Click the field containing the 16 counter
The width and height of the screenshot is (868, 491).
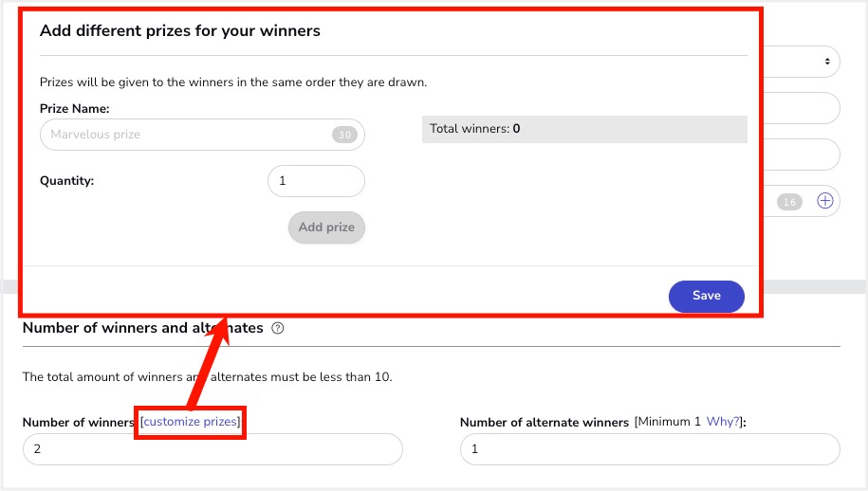pos(803,201)
